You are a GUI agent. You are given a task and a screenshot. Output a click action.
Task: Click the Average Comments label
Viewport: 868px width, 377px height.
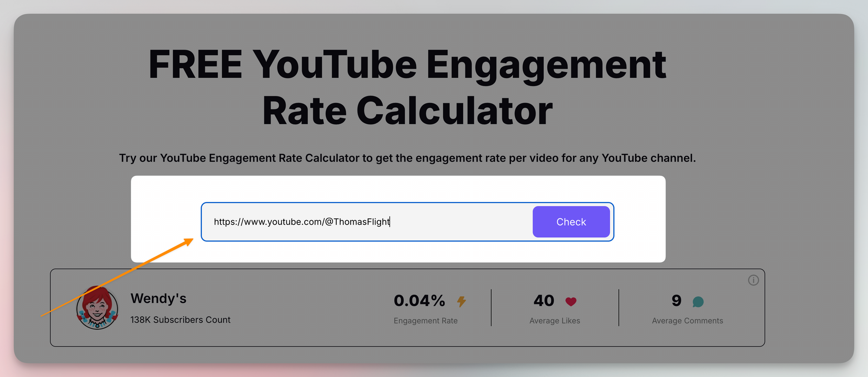point(687,321)
